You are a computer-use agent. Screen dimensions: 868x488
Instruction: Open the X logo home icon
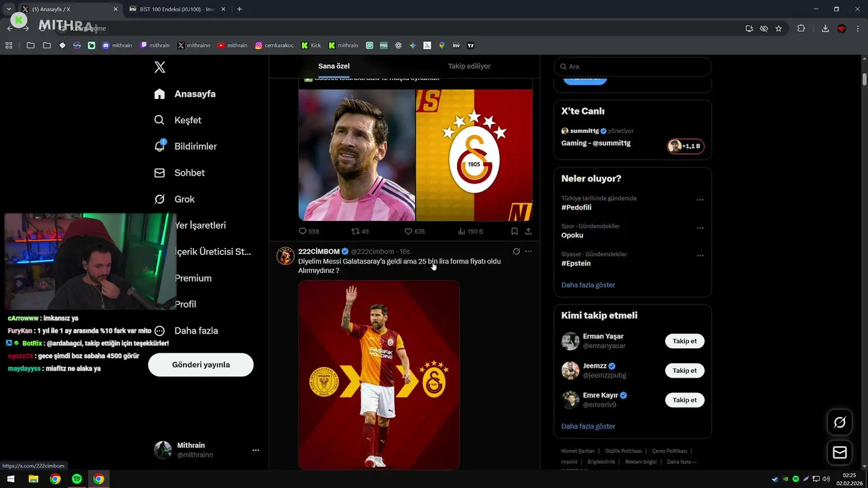(x=159, y=67)
